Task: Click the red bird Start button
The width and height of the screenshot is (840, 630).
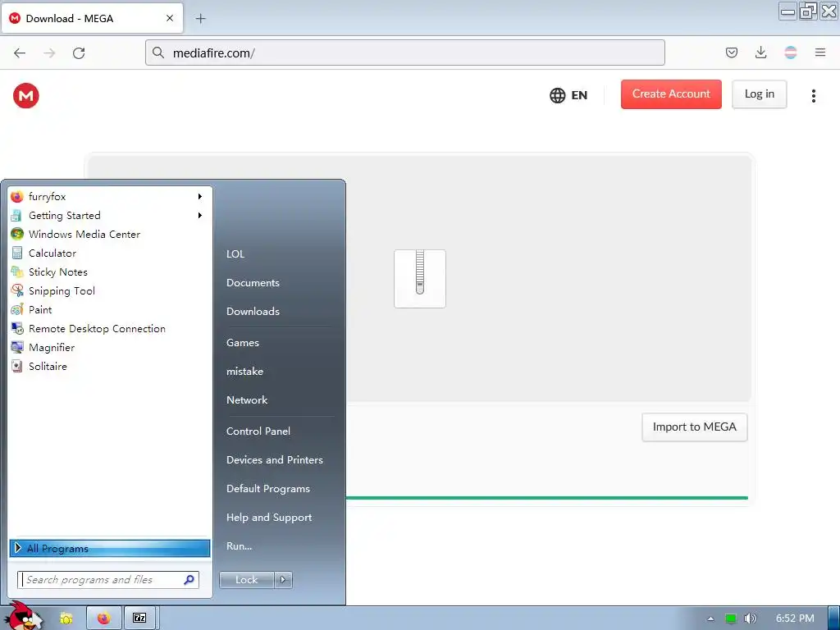Action: coord(22,616)
